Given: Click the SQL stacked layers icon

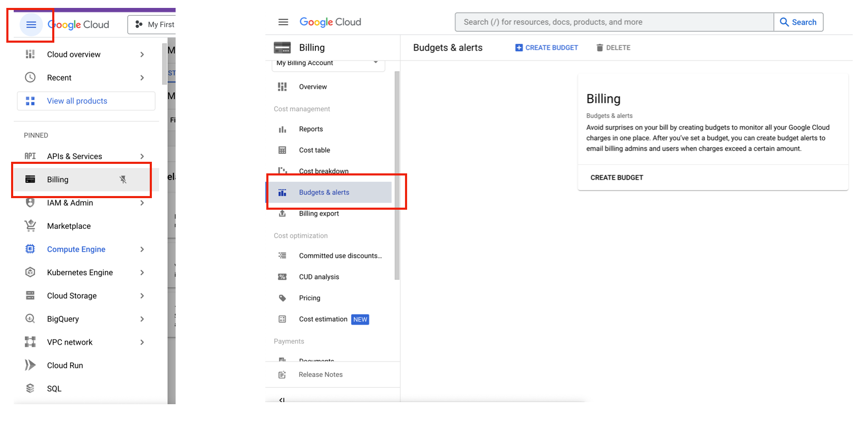Looking at the screenshot, I should tap(31, 388).
